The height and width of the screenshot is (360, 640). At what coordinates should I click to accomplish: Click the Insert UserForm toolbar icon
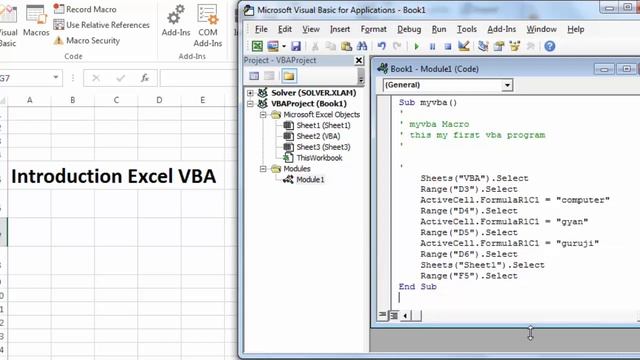273,46
